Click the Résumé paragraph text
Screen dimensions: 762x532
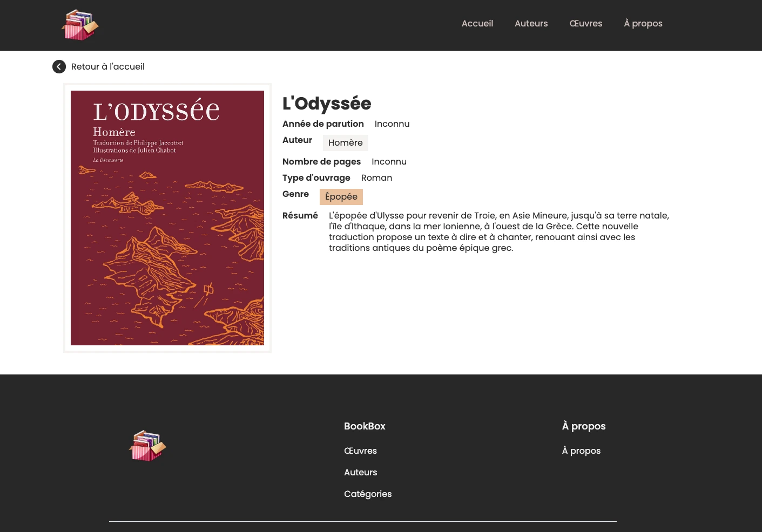pos(499,231)
